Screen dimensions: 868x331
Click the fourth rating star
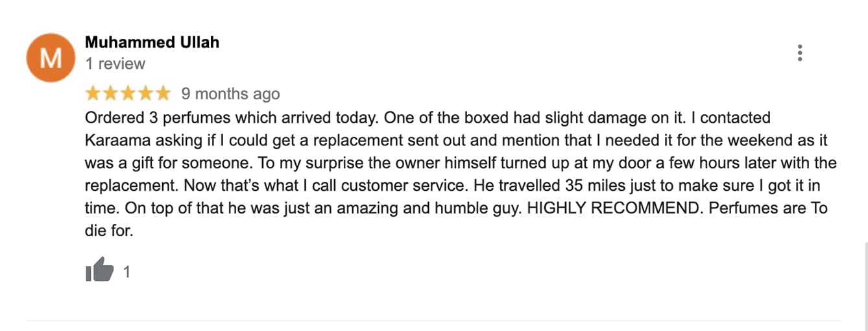(145, 93)
